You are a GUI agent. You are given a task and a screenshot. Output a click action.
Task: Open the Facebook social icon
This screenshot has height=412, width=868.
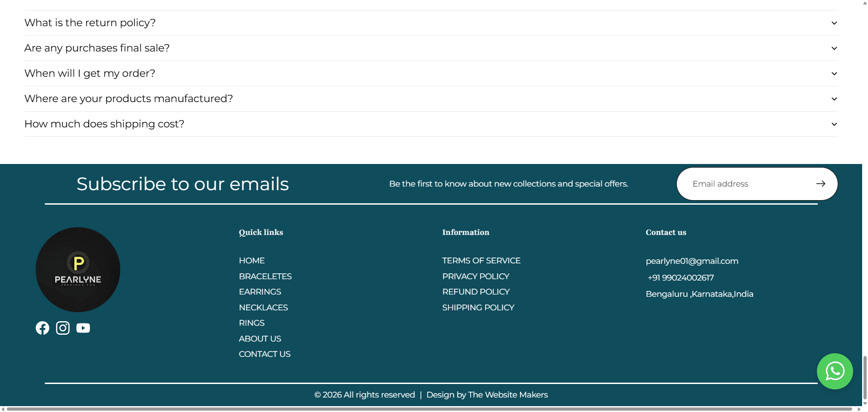coord(42,328)
